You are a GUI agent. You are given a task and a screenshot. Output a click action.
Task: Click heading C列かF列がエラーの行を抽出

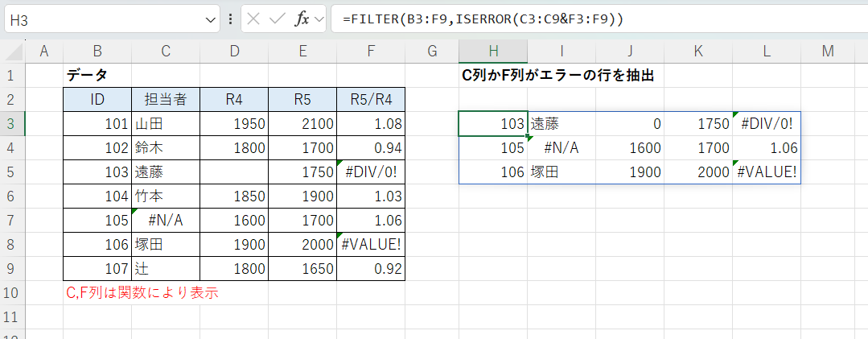(x=558, y=76)
